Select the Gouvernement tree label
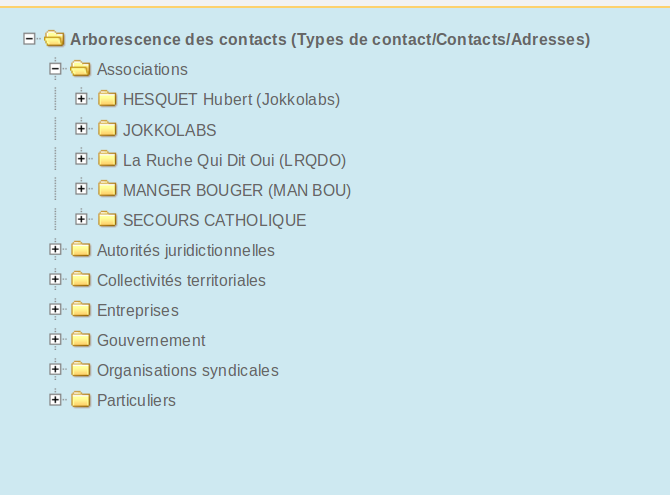670x495 pixels. pos(151,340)
